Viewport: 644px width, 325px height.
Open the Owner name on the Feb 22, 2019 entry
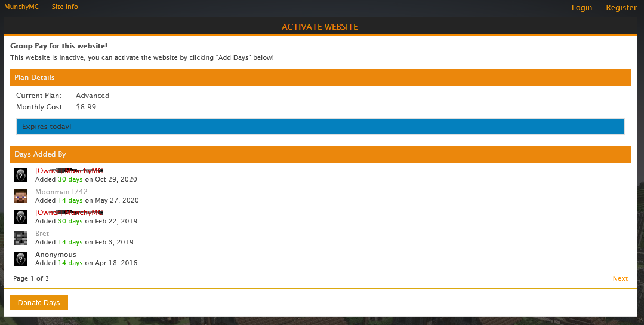pyautogui.click(x=69, y=213)
